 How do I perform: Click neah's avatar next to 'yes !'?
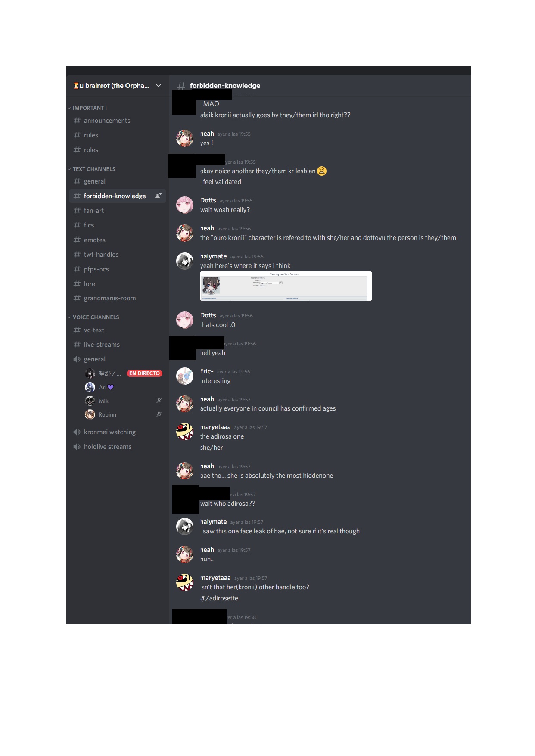pos(185,138)
